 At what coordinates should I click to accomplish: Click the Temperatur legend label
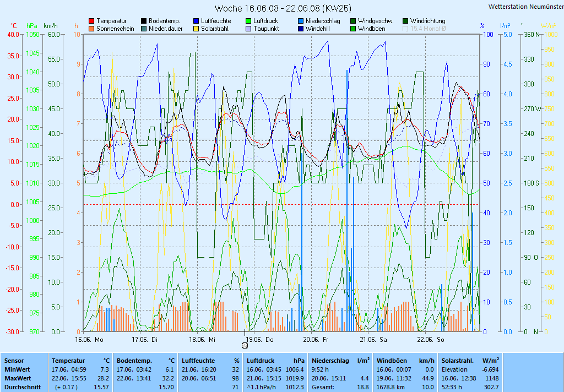click(x=111, y=21)
